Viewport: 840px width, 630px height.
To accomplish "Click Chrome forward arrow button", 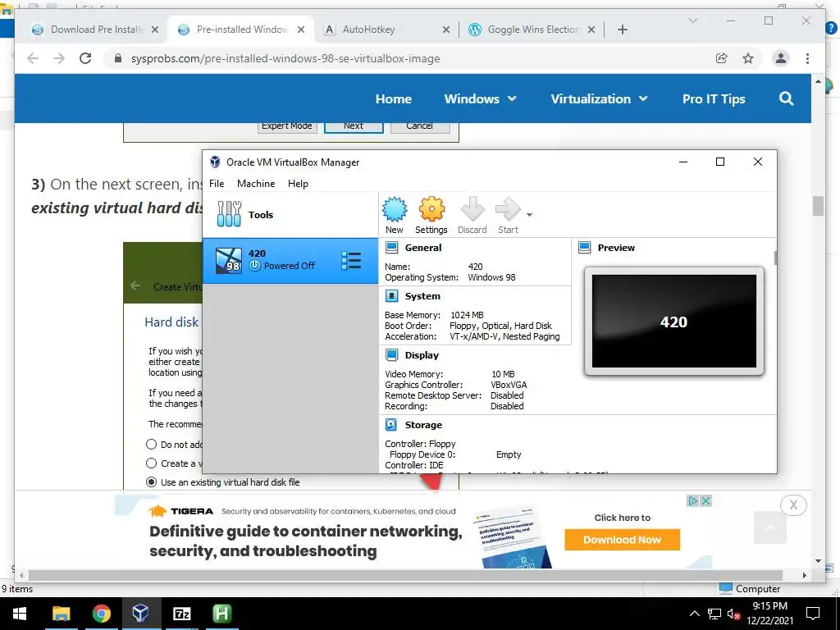I will [x=59, y=58].
